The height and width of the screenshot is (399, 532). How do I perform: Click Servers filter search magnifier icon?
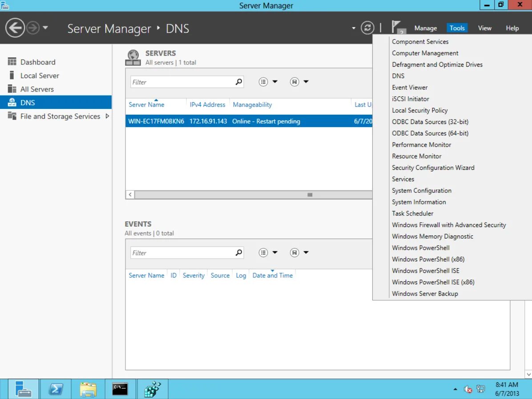click(x=239, y=82)
